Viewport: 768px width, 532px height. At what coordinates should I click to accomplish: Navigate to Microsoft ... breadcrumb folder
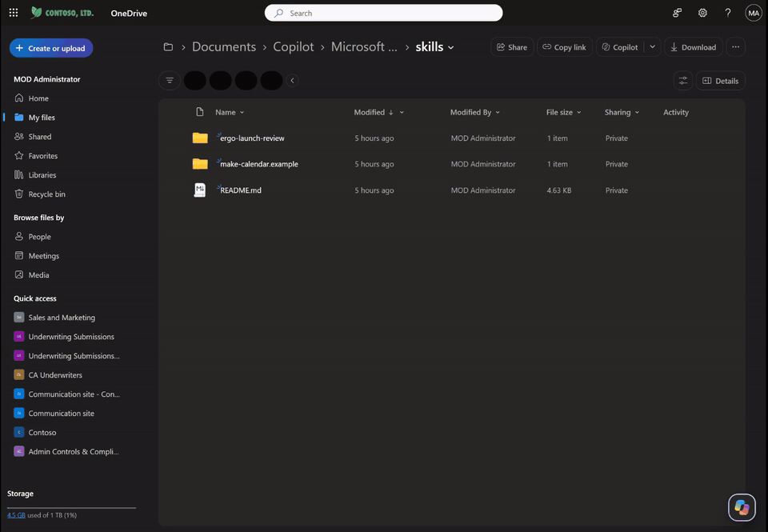[x=364, y=47]
